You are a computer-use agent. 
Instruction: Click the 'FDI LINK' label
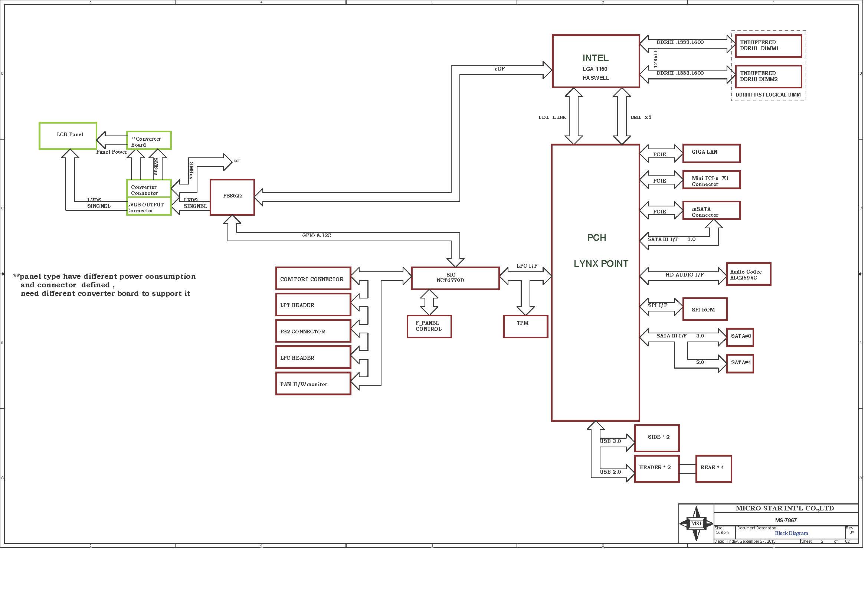click(x=552, y=117)
